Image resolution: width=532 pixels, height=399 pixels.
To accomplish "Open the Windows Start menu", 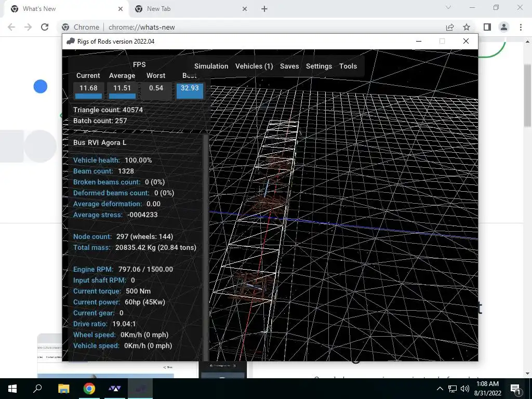I will (x=12, y=389).
